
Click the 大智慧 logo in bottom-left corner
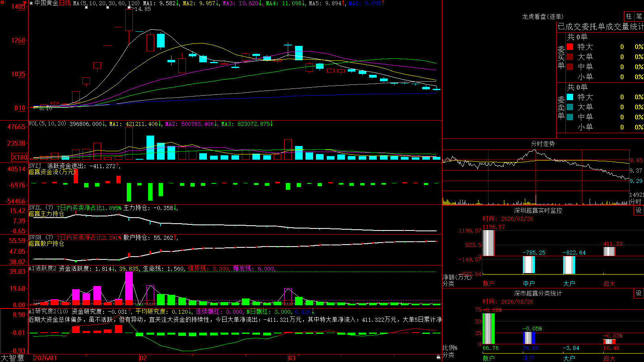pos(12,358)
